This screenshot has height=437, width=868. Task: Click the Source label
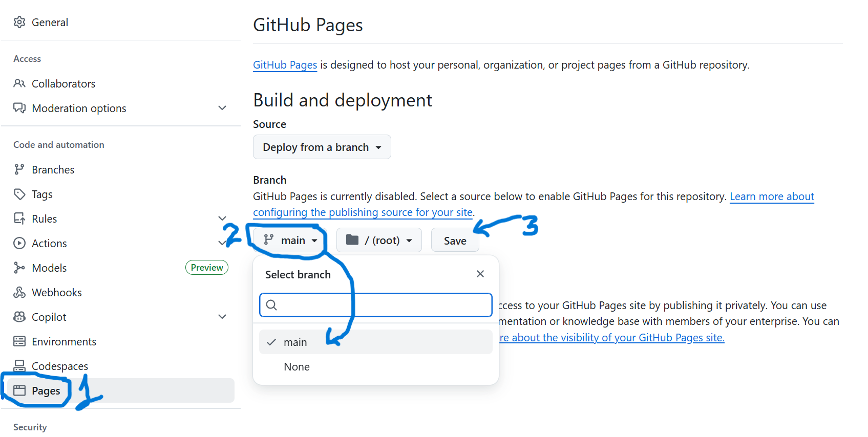(269, 124)
